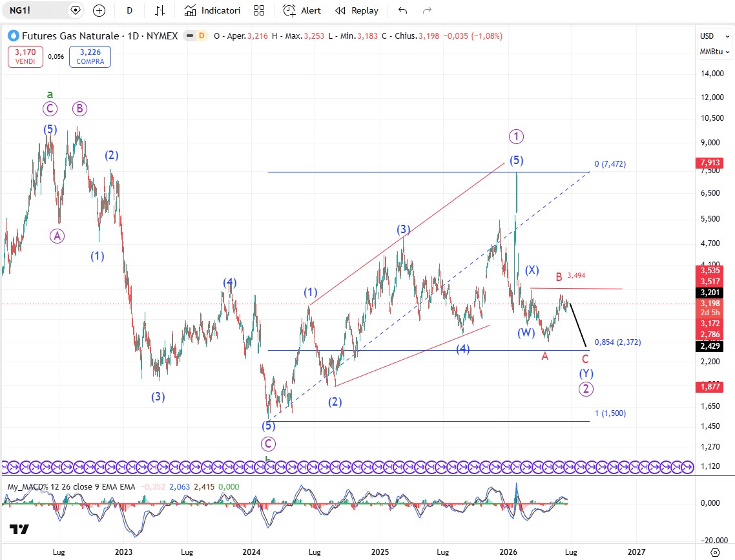Screen dimensions: 735x560
Task: Click the 7,913 red price tag
Action: pyautogui.click(x=710, y=163)
